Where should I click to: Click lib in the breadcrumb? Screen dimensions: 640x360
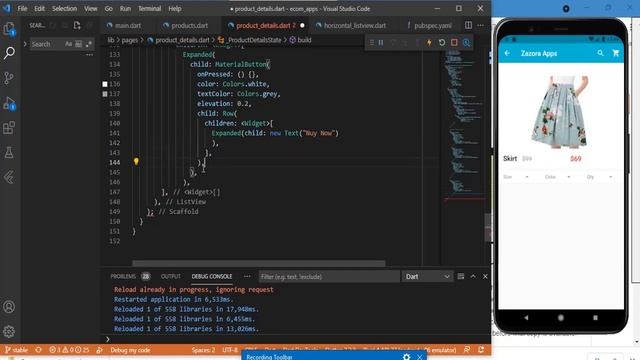pos(111,40)
